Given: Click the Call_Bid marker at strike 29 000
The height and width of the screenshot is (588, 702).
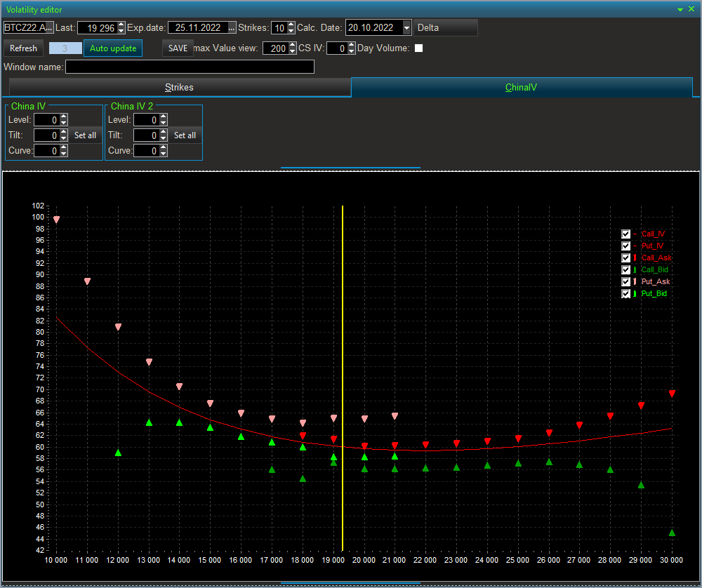Looking at the screenshot, I should tap(641, 485).
